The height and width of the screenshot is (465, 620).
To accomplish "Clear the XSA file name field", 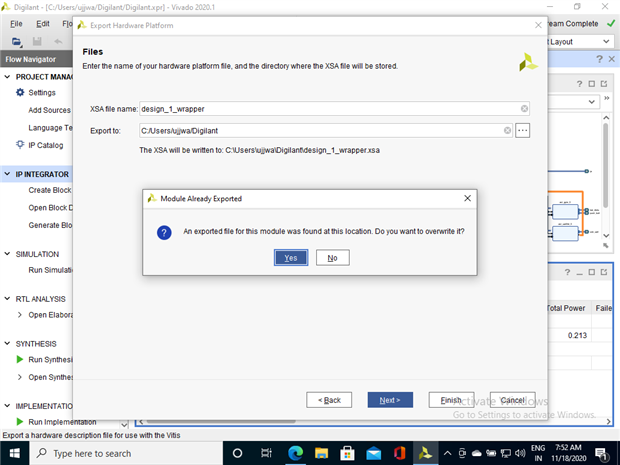I will point(524,109).
